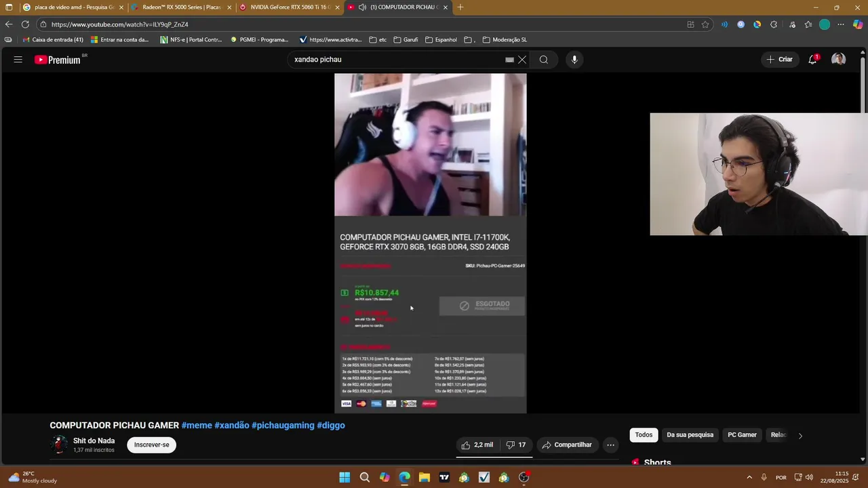Screen dimensions: 868x488
Task: Submit search with the magnifier button
Action: (544, 60)
